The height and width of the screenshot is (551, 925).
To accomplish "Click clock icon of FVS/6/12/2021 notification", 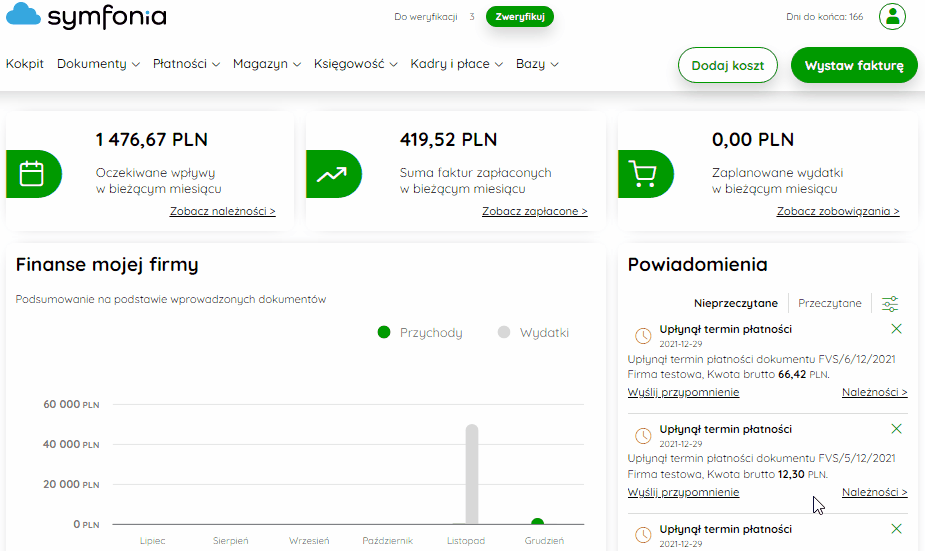I will [642, 336].
